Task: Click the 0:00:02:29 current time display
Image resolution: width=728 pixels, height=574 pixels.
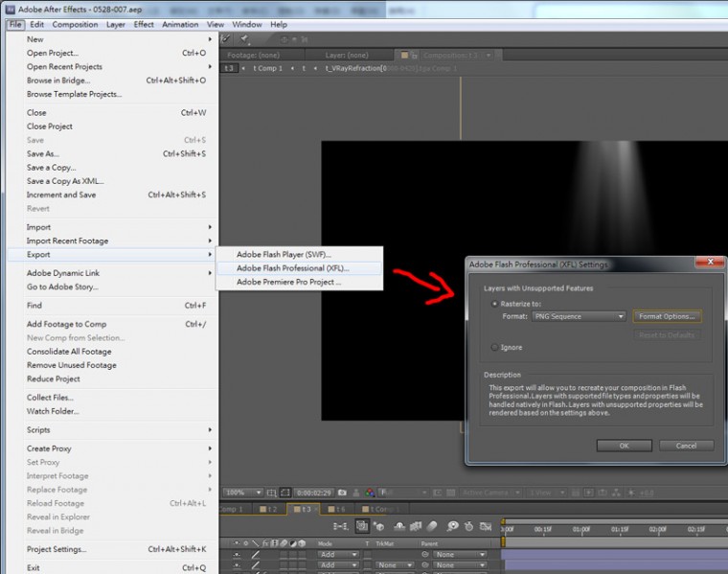Action: click(x=312, y=493)
